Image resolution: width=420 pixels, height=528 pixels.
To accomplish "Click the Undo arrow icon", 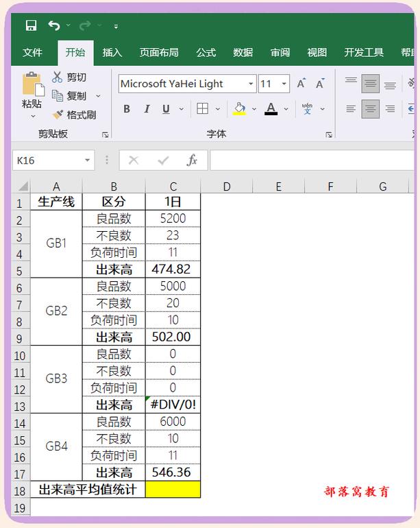I will pyautogui.click(x=54, y=25).
